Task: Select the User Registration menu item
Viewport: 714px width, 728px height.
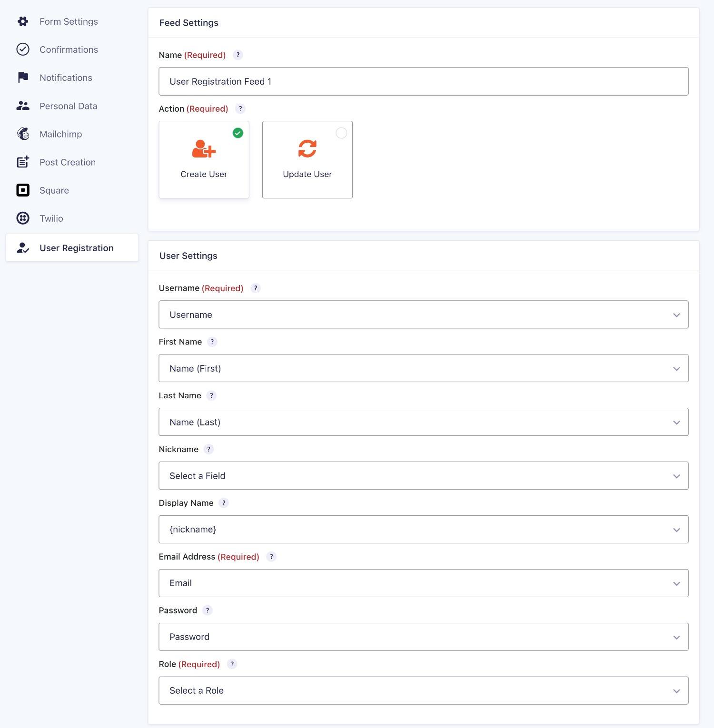Action: pos(72,247)
